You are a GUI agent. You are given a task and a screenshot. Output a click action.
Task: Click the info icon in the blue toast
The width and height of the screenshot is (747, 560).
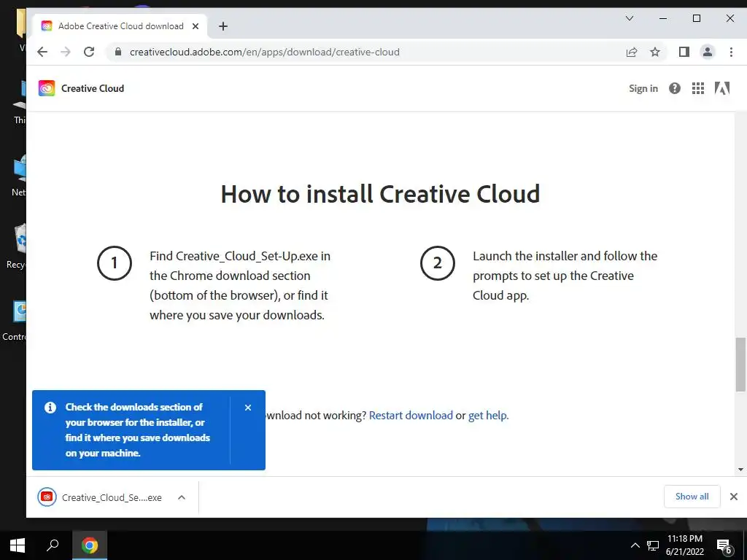(x=50, y=408)
